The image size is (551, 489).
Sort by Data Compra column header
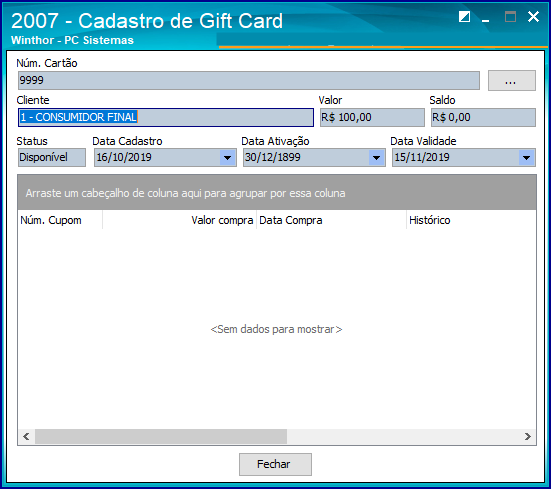(331, 220)
